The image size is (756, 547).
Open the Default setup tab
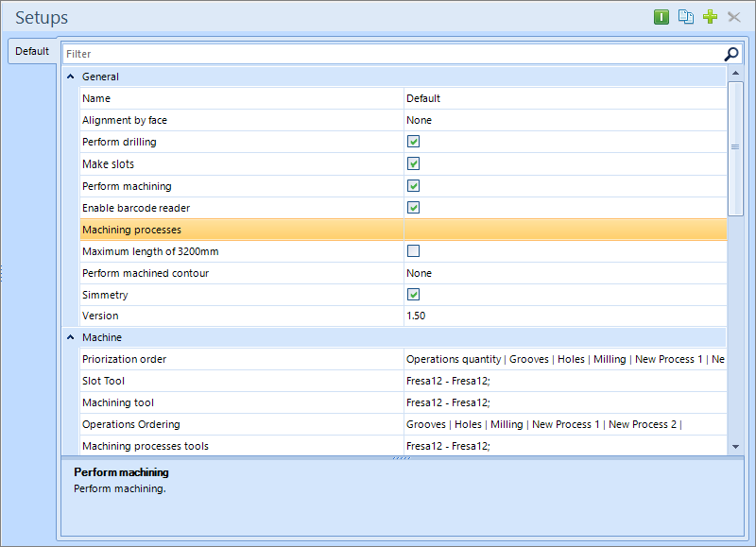tap(32, 51)
